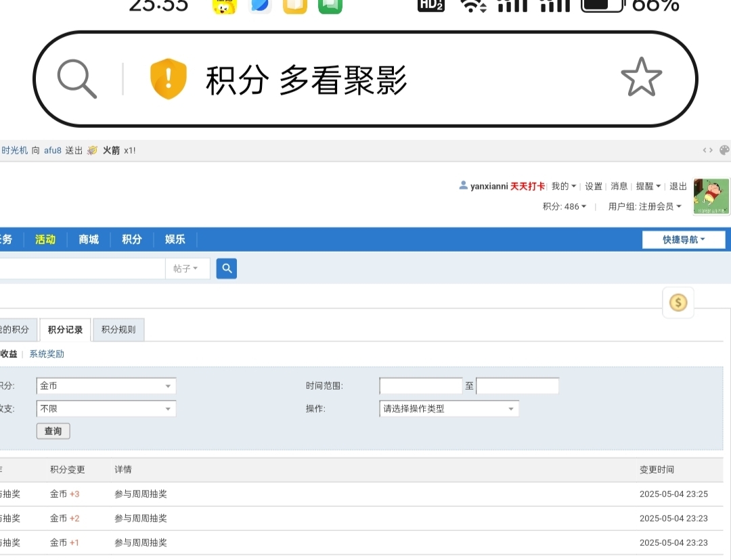
Task: Bookmark page with the star icon
Action: (x=640, y=78)
